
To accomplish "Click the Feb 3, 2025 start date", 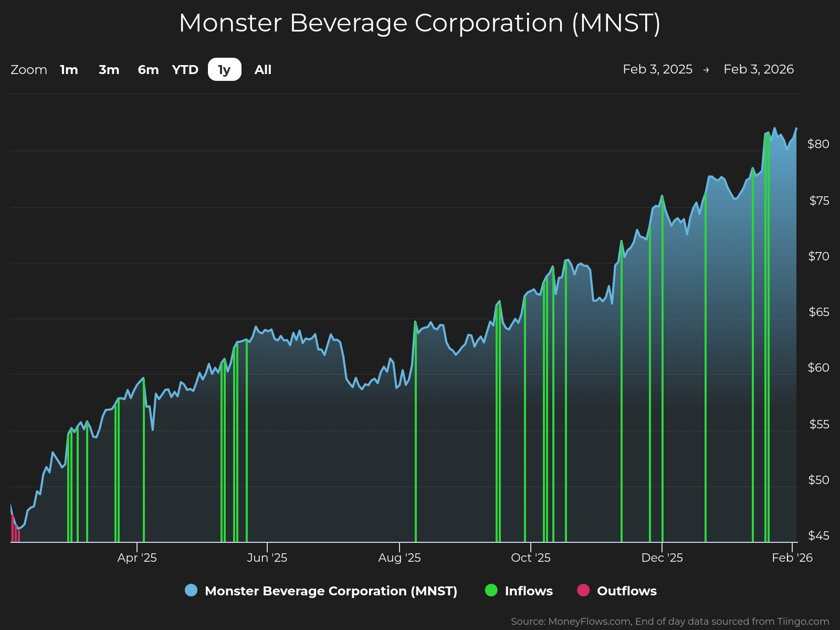I will (x=657, y=69).
